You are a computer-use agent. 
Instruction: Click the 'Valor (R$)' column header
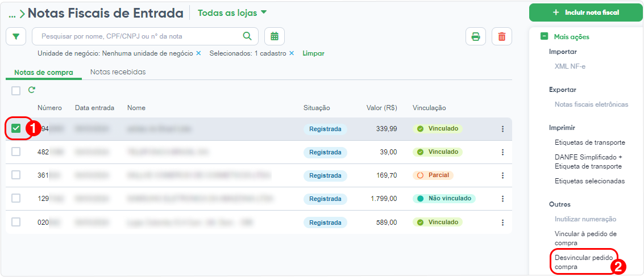[x=381, y=108]
